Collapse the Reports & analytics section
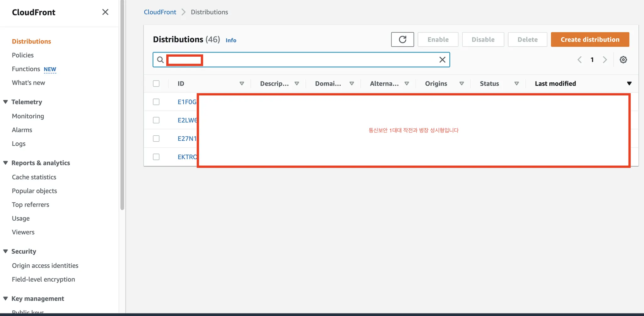The width and height of the screenshot is (644, 316). coord(5,163)
